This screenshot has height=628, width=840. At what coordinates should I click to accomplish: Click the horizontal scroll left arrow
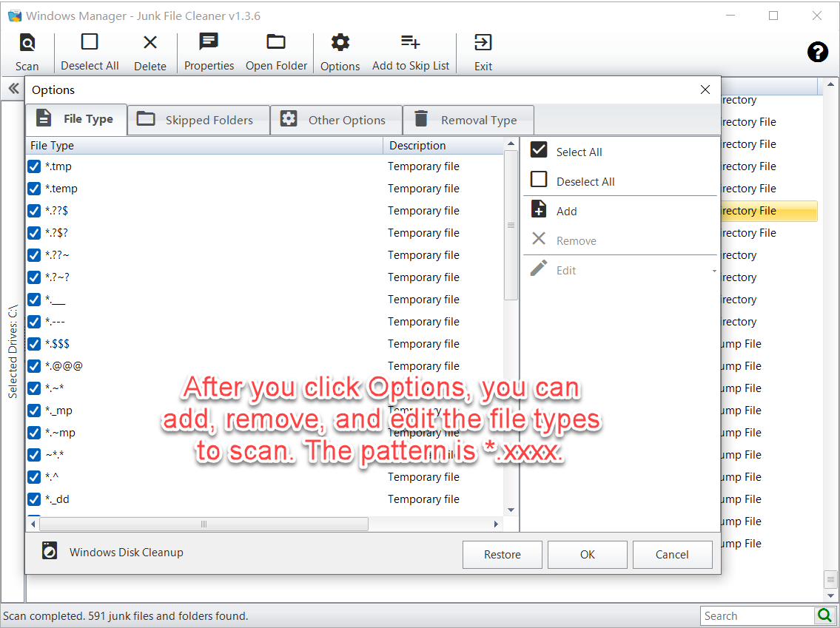click(33, 524)
